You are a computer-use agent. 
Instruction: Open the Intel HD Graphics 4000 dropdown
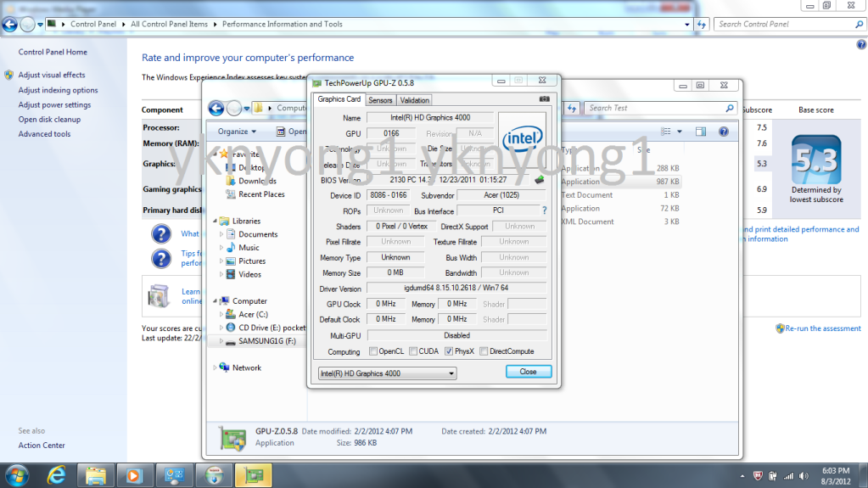388,373
